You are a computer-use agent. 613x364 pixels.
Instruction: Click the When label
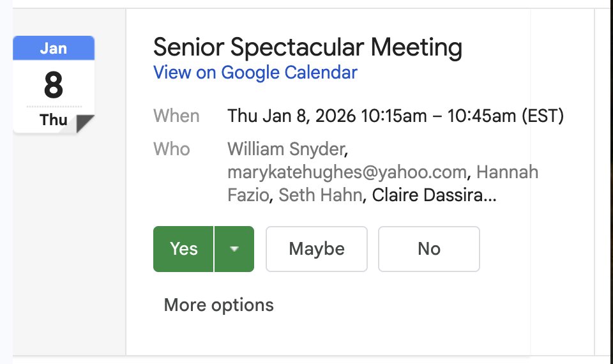tap(176, 116)
